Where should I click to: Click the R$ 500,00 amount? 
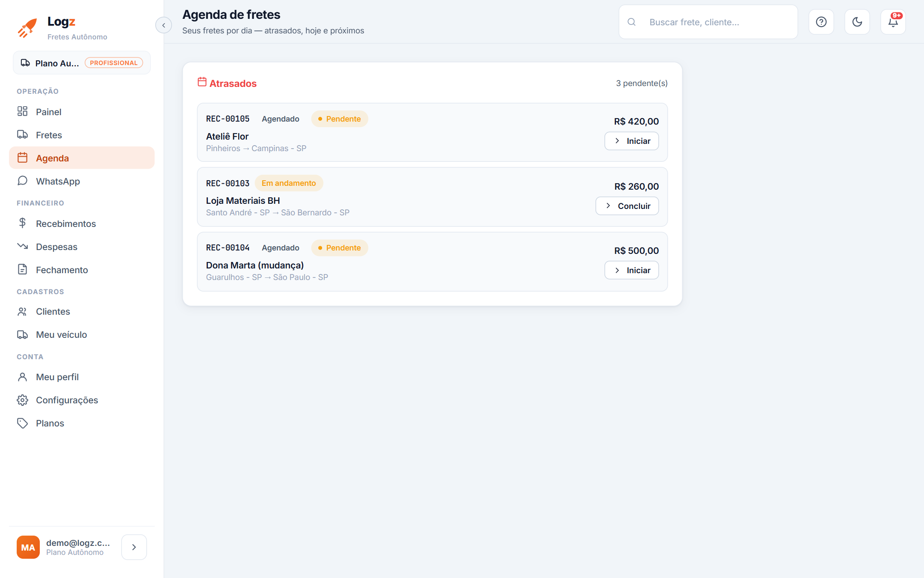coord(637,250)
